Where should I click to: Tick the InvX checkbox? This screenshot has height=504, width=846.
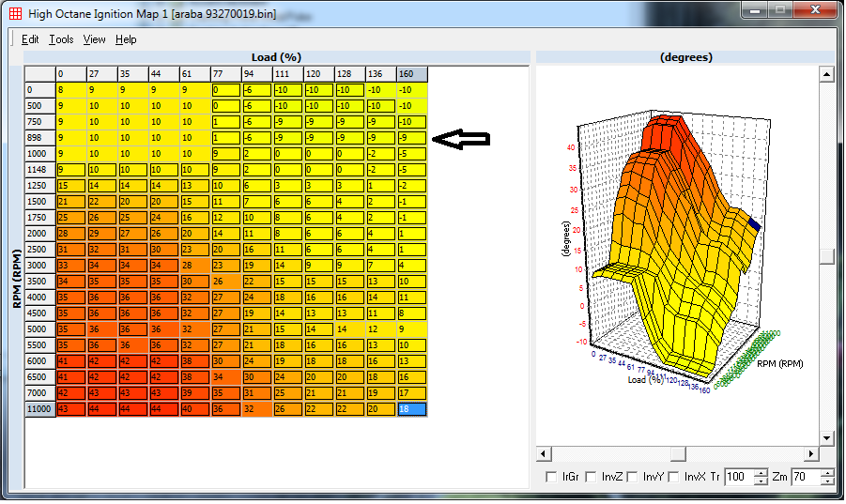(673, 478)
